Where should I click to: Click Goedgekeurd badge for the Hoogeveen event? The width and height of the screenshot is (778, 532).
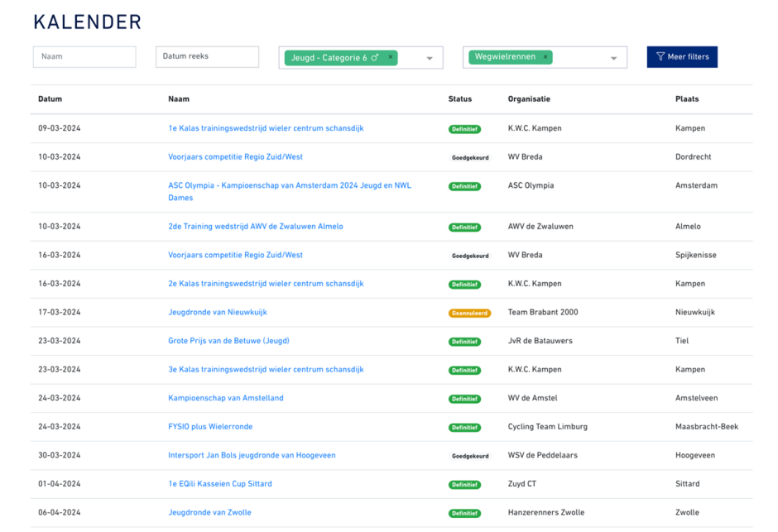(469, 457)
